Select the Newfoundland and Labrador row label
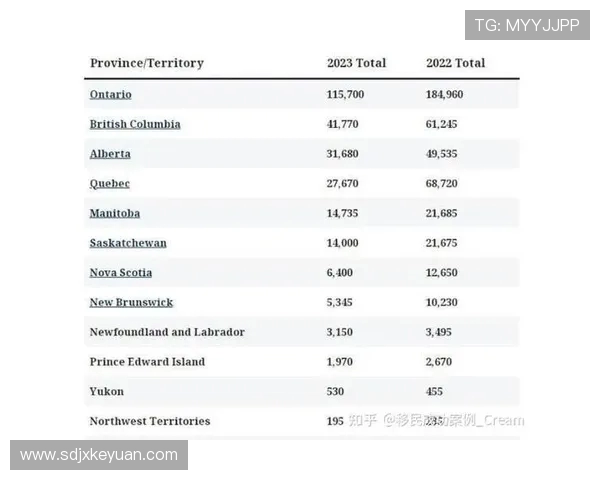 [167, 332]
